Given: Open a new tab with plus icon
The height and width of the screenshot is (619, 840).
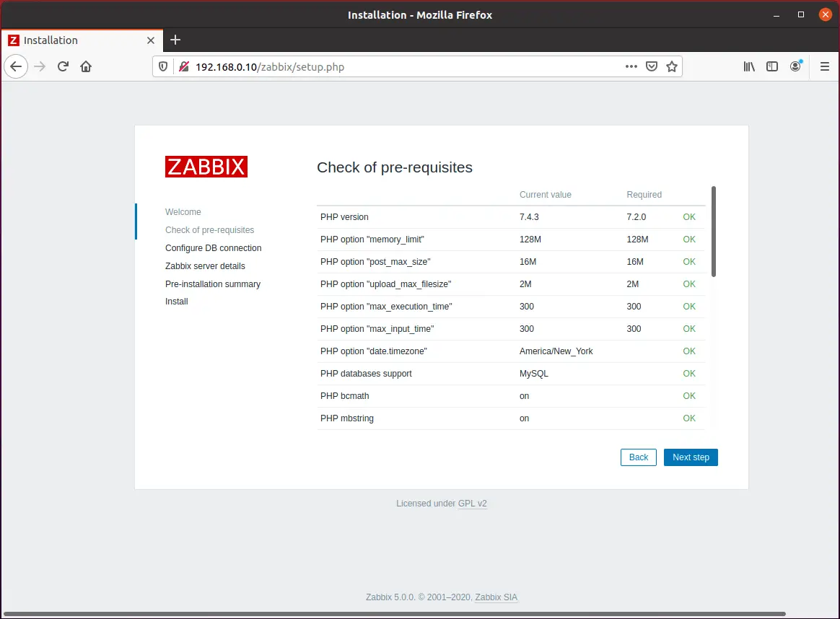Looking at the screenshot, I should point(175,40).
